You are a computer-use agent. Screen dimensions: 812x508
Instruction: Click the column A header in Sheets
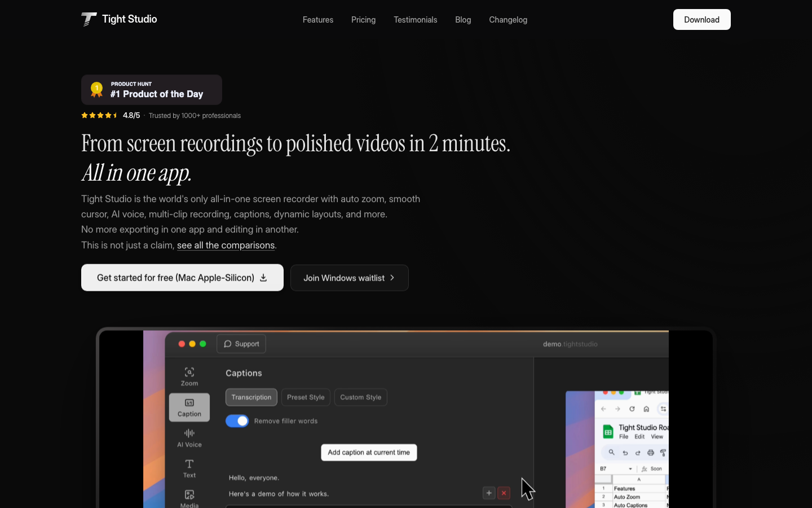click(639, 480)
